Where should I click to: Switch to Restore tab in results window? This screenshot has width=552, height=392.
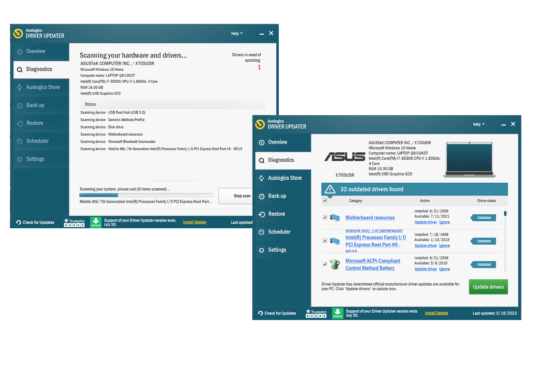point(283,214)
